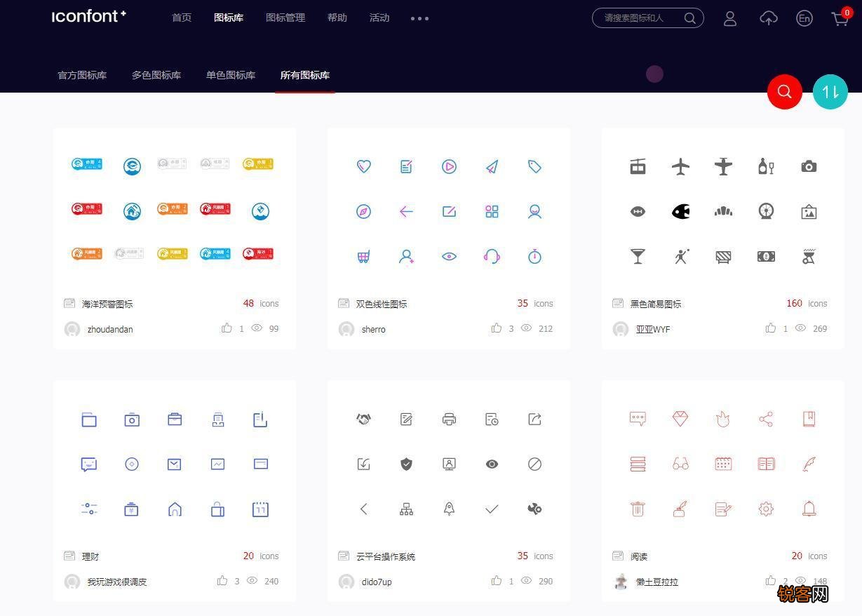Open the user profile icon in header
Image resolution: width=862 pixels, height=616 pixels.
[x=730, y=19]
